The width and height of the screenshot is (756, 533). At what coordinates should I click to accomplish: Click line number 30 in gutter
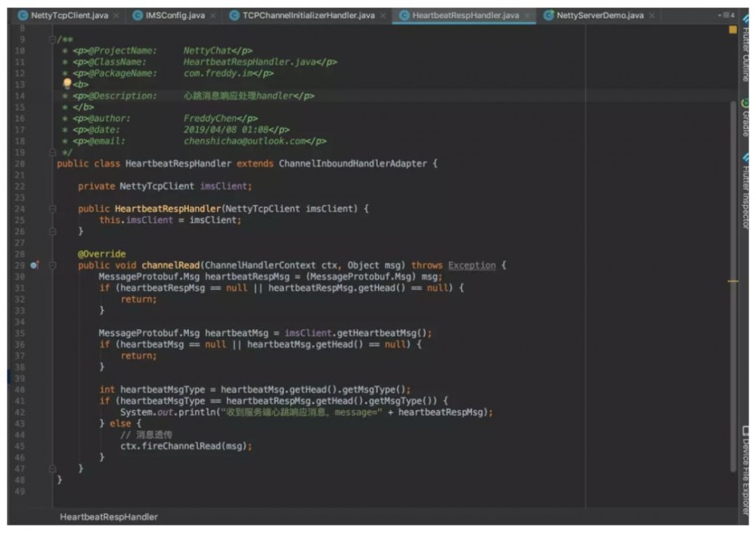20,277
